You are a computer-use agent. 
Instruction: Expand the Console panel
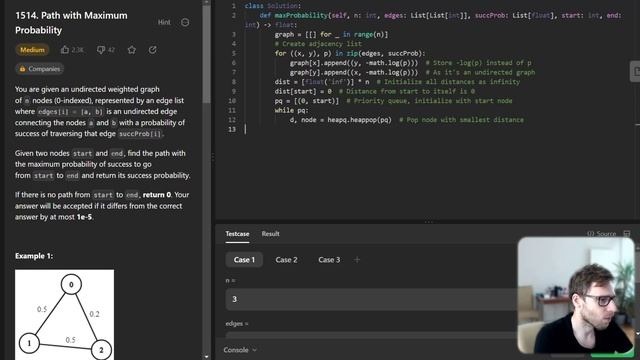240,350
